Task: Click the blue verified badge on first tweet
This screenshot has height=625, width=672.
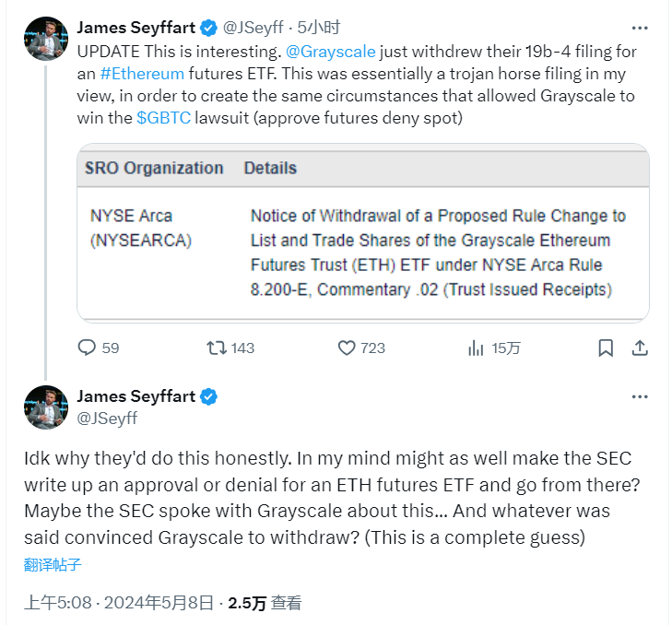Action: 209,28
